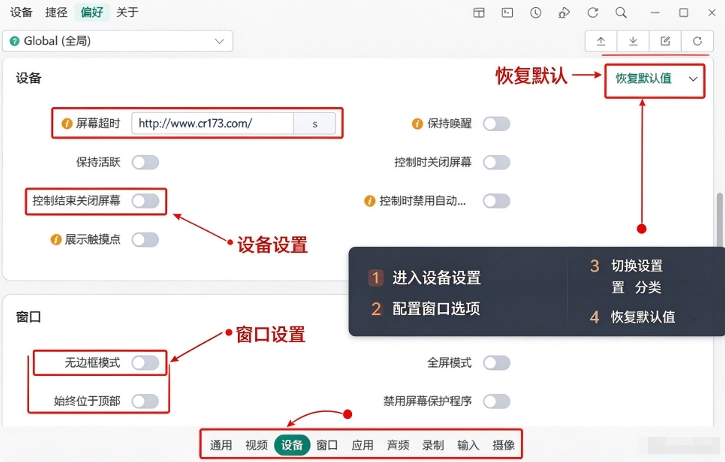Viewport: 725px width, 462px height.
Task: Switch to the 输入 bottom tab
Action: click(468, 445)
